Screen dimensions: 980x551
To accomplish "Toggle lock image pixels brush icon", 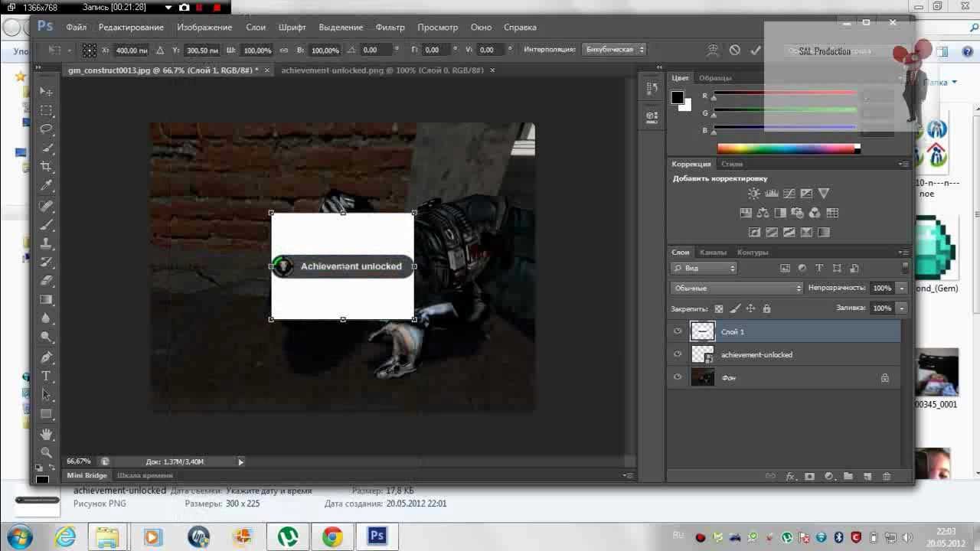I will (735, 308).
